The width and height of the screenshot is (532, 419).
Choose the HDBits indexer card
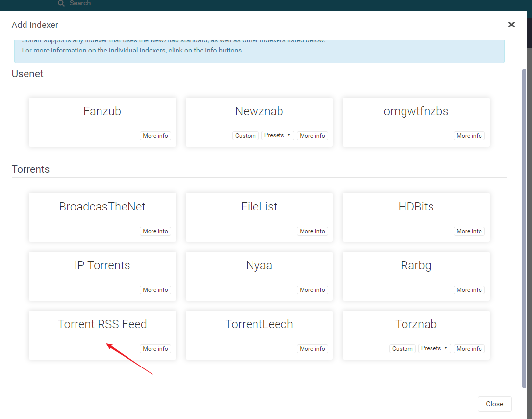(416, 207)
